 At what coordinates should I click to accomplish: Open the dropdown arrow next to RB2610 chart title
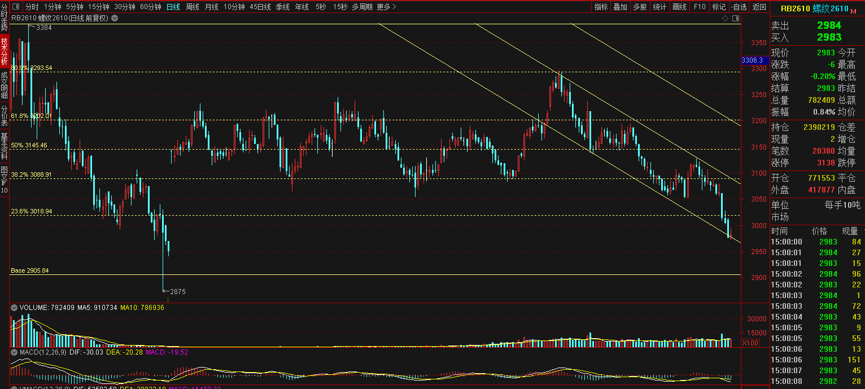[x=114, y=18]
